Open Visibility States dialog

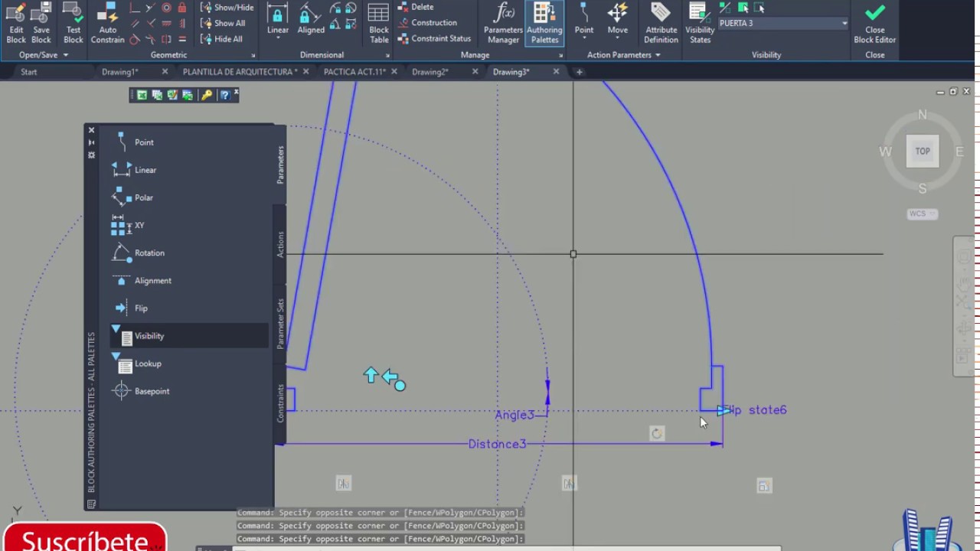(700, 23)
